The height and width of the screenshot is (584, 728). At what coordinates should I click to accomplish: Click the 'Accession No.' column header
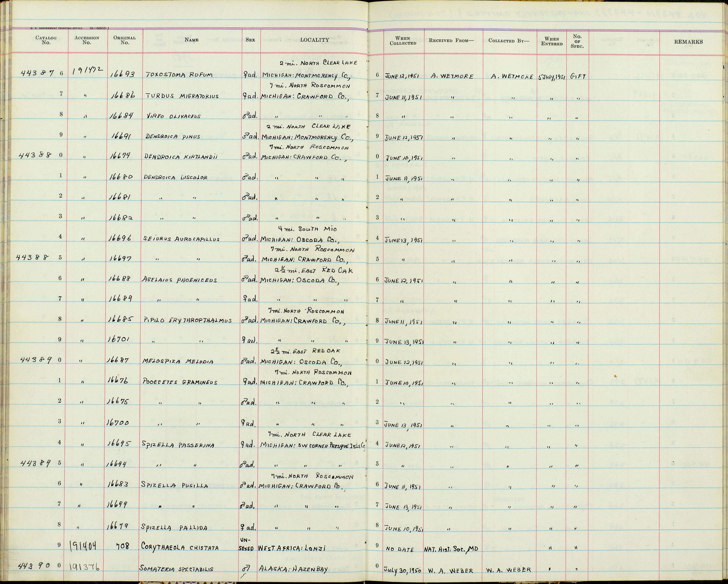point(87,40)
